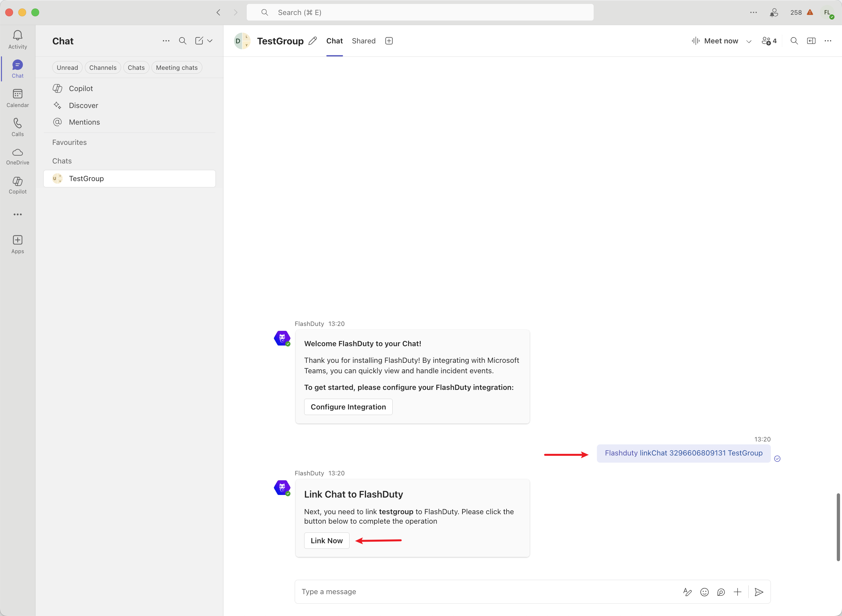Focus the Search bar at top
Viewport: 842px width, 616px height.
click(420, 12)
